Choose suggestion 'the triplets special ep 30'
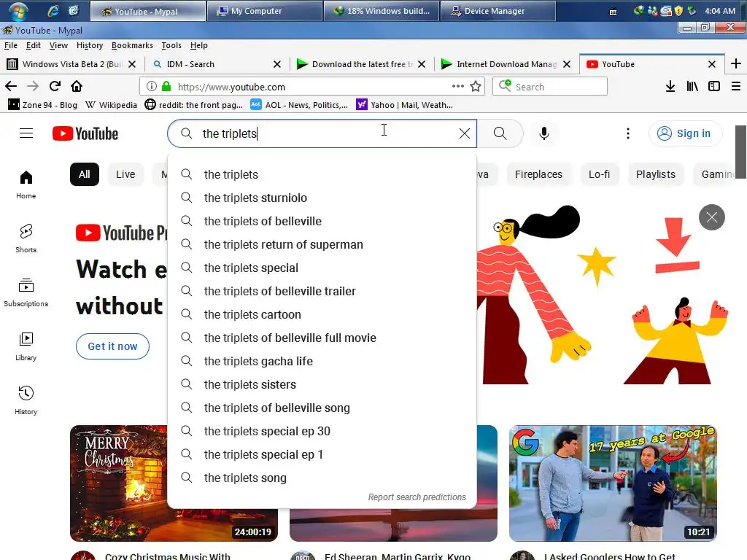The width and height of the screenshot is (747, 560). 322,431
